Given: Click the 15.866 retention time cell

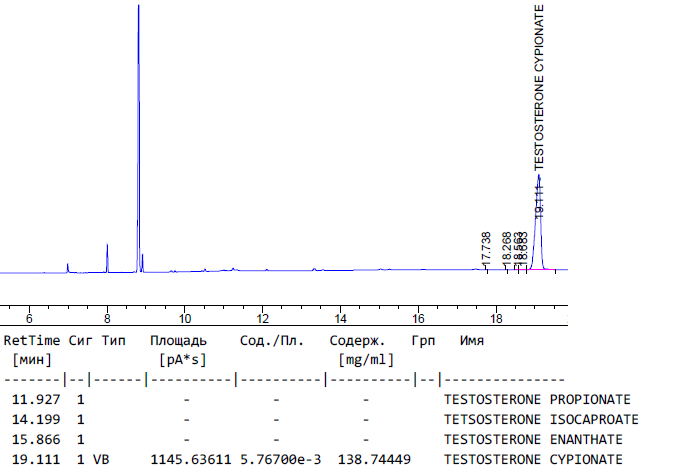Looking at the screenshot, I should point(32,439).
